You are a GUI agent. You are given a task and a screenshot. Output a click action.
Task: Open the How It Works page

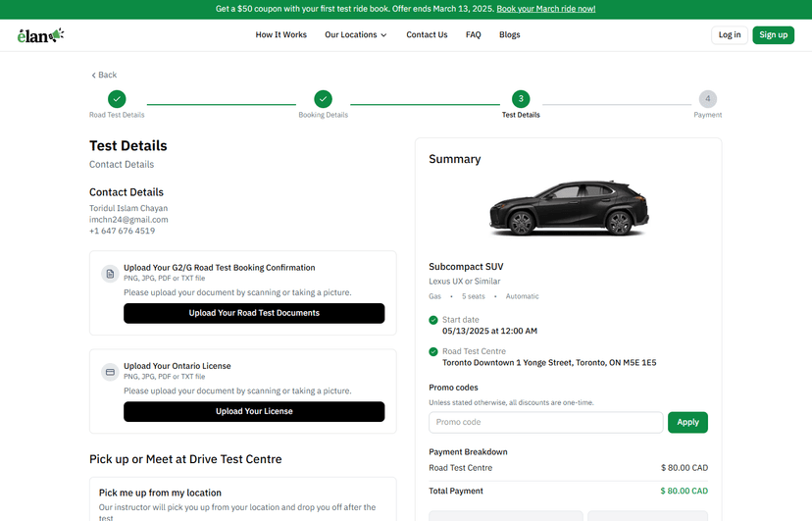(281, 34)
